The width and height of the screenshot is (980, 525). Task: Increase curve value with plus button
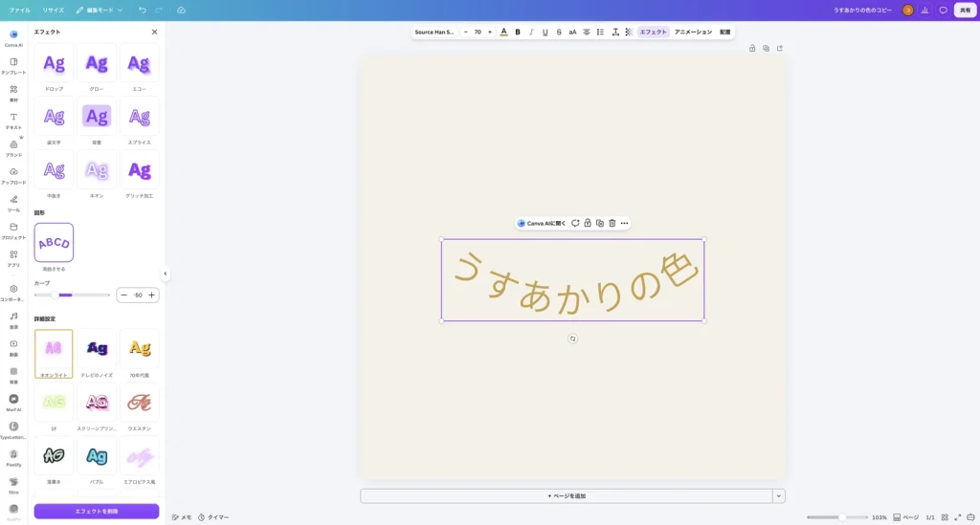(x=151, y=295)
